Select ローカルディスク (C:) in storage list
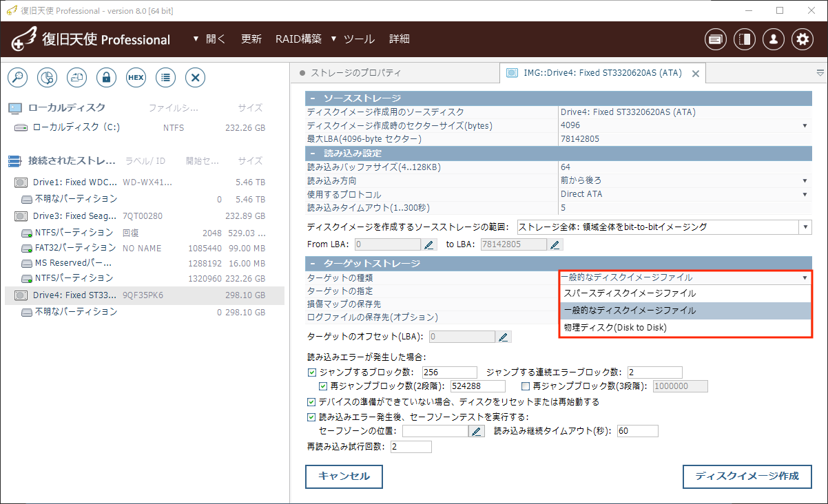Viewport: 828px width, 504px height. point(144,127)
